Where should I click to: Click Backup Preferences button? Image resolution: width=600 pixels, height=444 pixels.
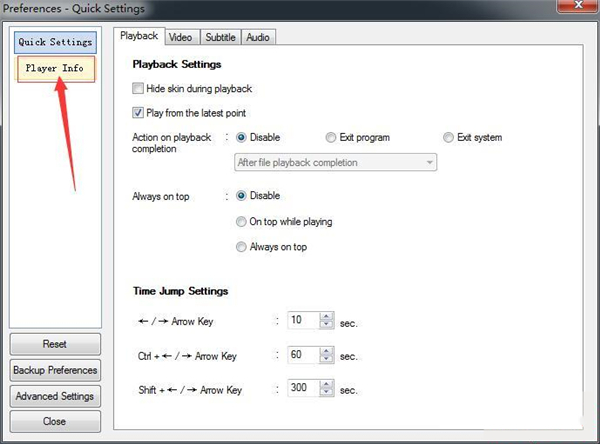55,370
